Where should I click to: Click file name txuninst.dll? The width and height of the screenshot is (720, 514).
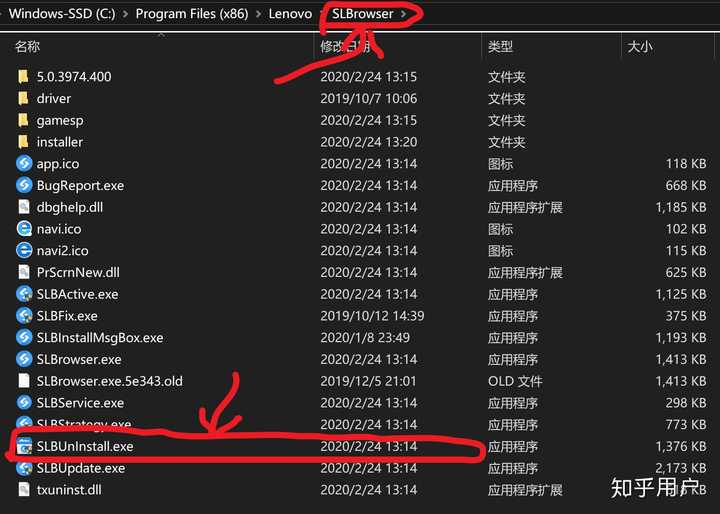[69, 490]
